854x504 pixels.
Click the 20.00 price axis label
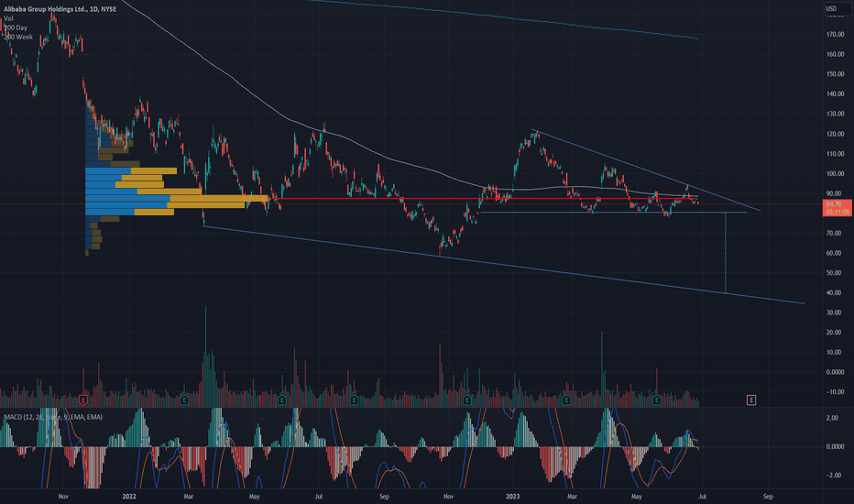click(834, 333)
